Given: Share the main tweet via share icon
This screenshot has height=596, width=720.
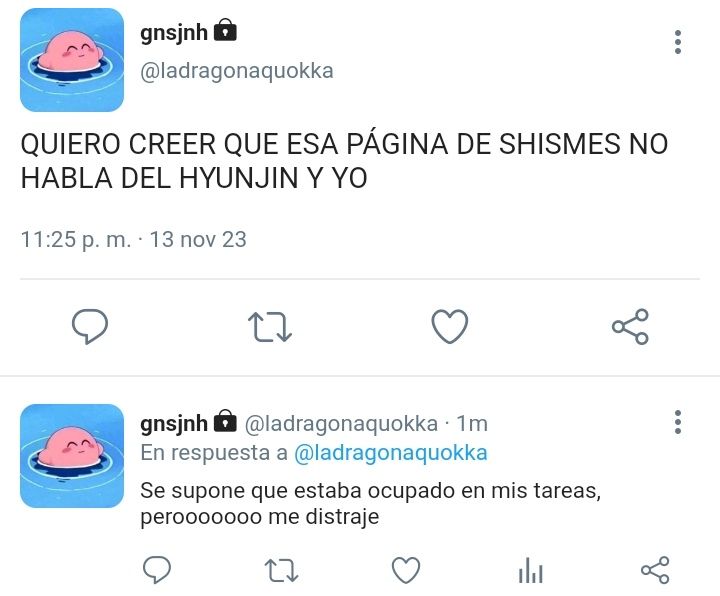Looking at the screenshot, I should tap(630, 326).
